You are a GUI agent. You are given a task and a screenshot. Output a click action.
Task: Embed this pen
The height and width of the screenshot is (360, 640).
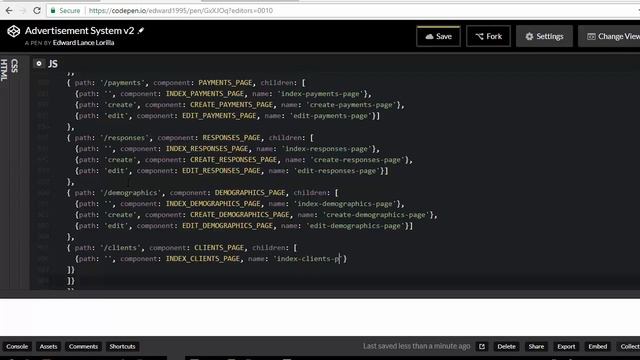tap(598, 347)
